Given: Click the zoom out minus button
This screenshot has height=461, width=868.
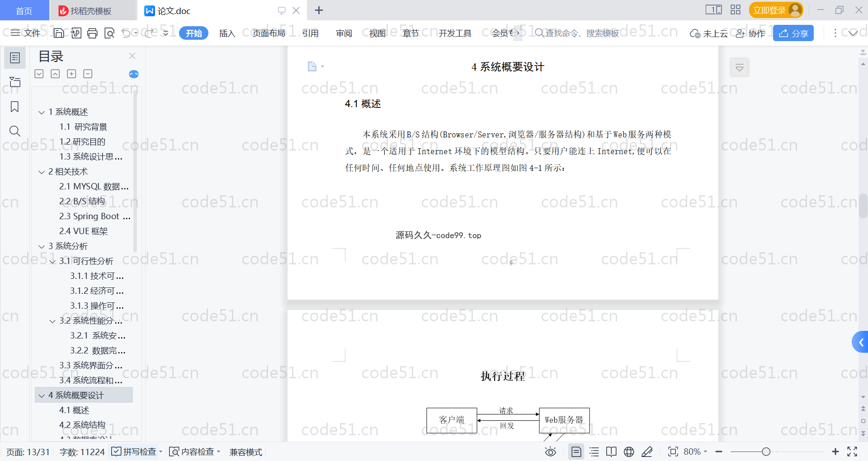Looking at the screenshot, I should tap(719, 452).
